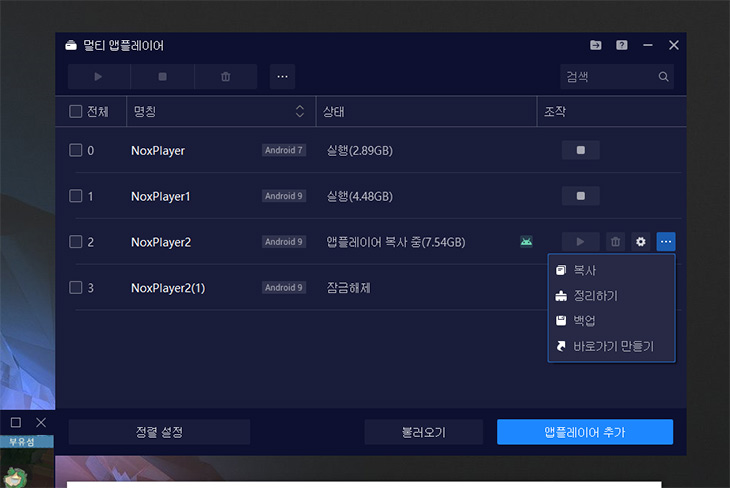Check the box for NoxPlayer row 0
Image resolution: width=730 pixels, height=488 pixels.
[75, 150]
